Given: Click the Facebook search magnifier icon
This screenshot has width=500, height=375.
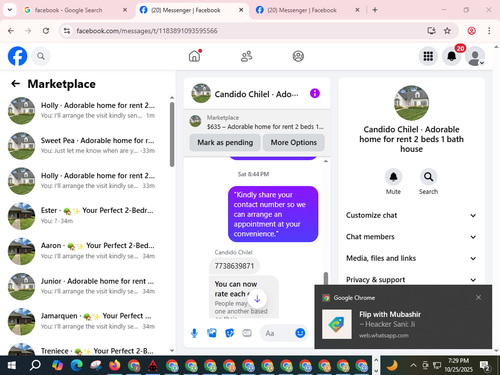Looking at the screenshot, I should coord(41,56).
